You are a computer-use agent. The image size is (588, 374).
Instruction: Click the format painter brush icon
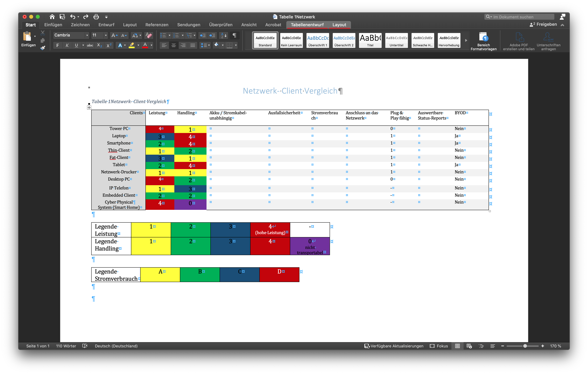pyautogui.click(x=43, y=48)
